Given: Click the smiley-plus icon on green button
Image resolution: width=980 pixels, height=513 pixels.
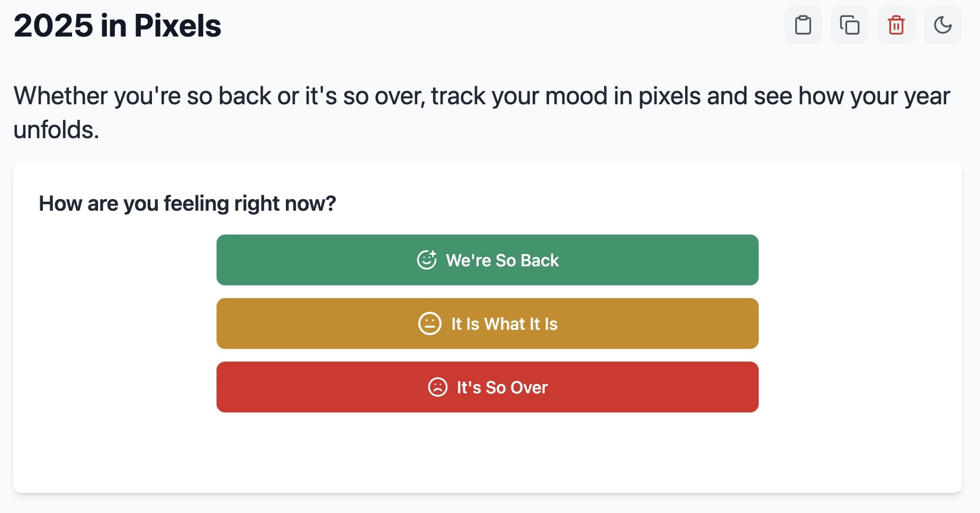Looking at the screenshot, I should (x=427, y=260).
